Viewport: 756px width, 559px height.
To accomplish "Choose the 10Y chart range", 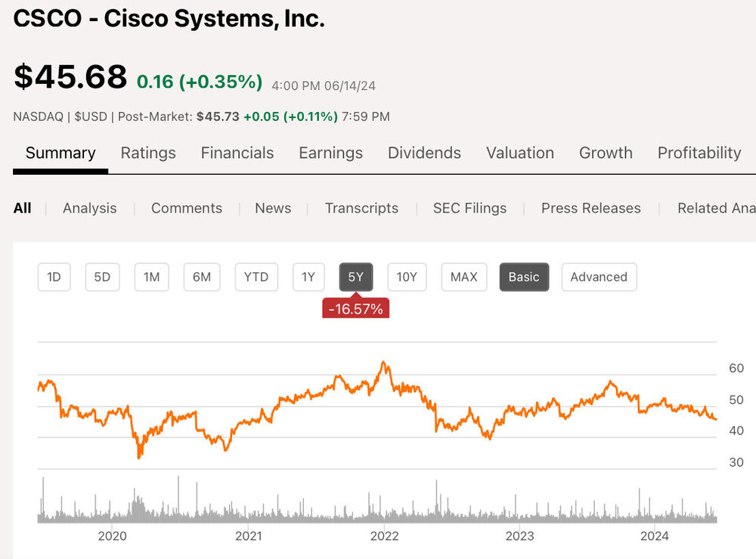I will click(407, 277).
